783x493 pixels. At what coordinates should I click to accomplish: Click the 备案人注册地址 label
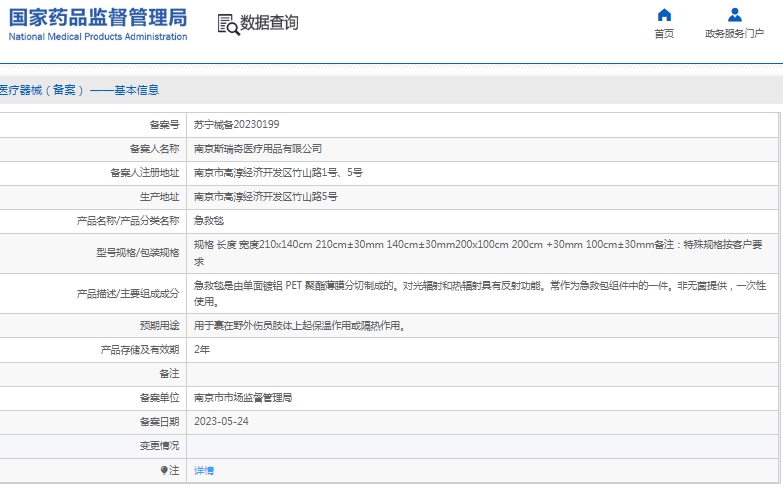(145, 173)
